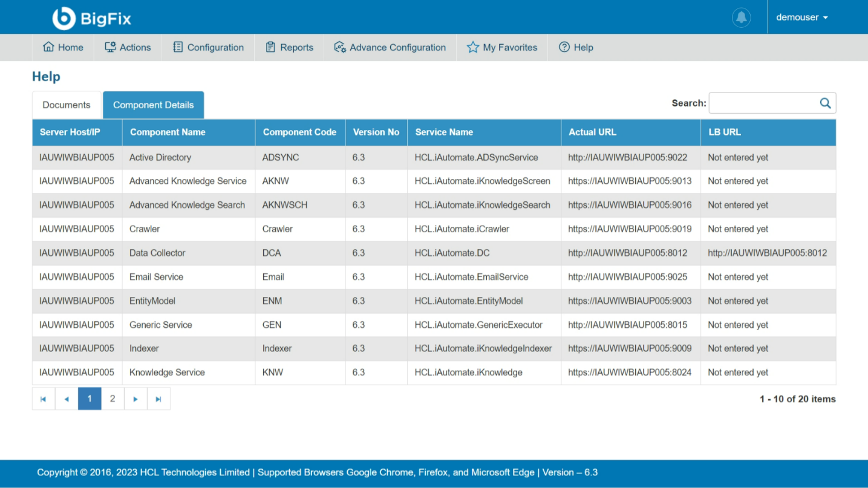
Task: Go to the next page arrow
Action: pos(135,399)
